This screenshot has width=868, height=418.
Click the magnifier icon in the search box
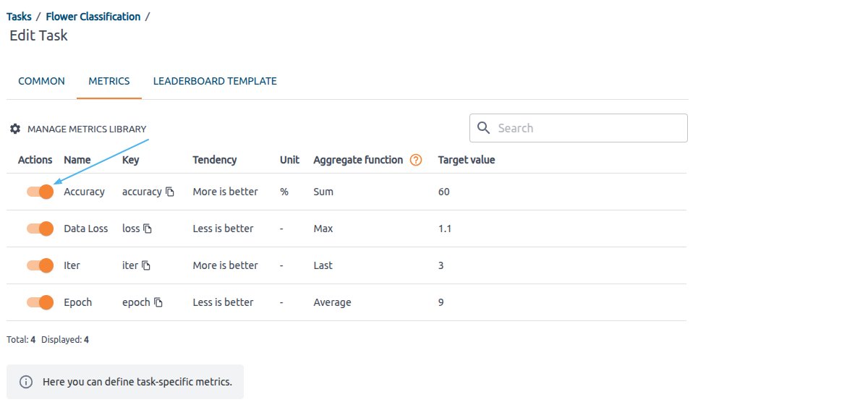point(483,128)
